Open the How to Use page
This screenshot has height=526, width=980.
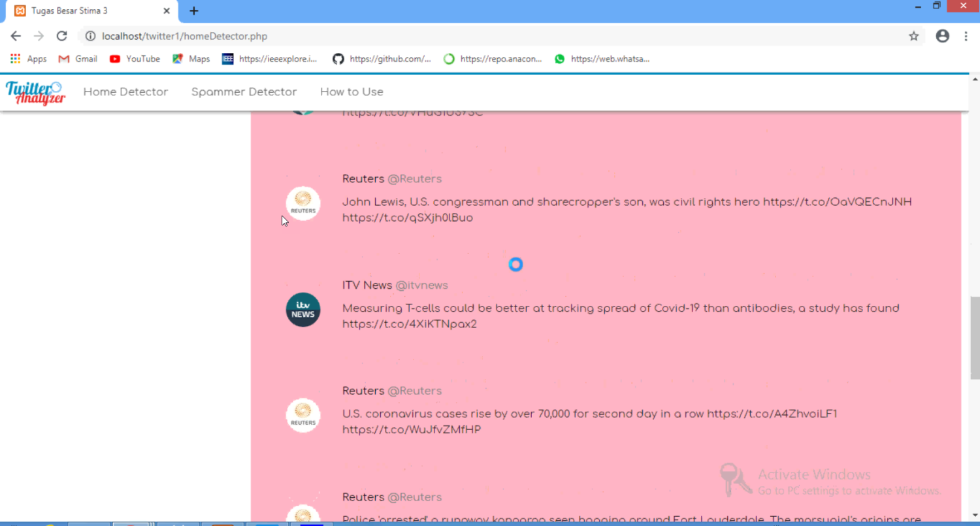coord(351,92)
